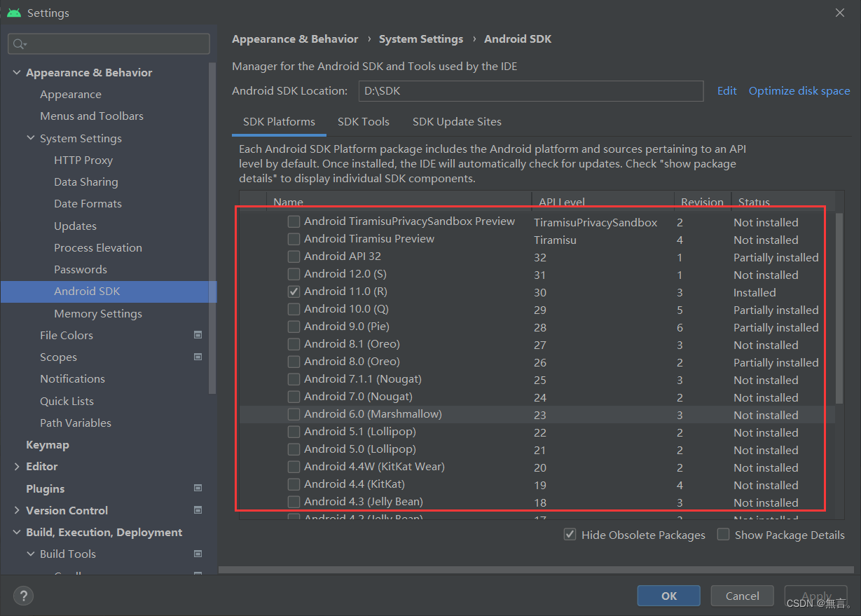Enable Show Package Details checkbox
Screen dimensions: 861x616
[724, 535]
